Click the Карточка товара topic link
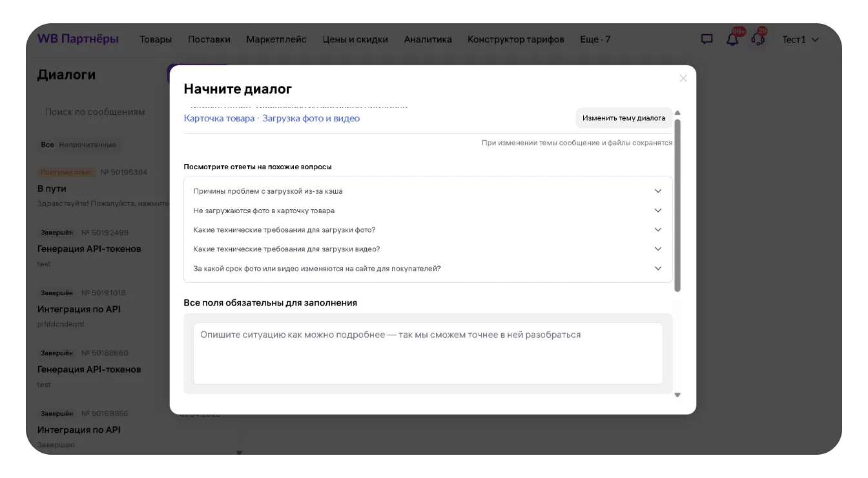 (x=219, y=118)
